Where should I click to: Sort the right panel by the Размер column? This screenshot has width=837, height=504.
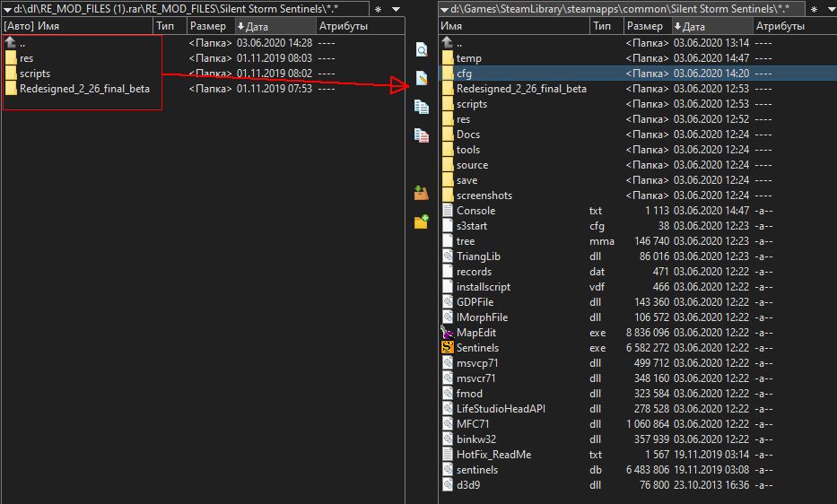coord(648,26)
